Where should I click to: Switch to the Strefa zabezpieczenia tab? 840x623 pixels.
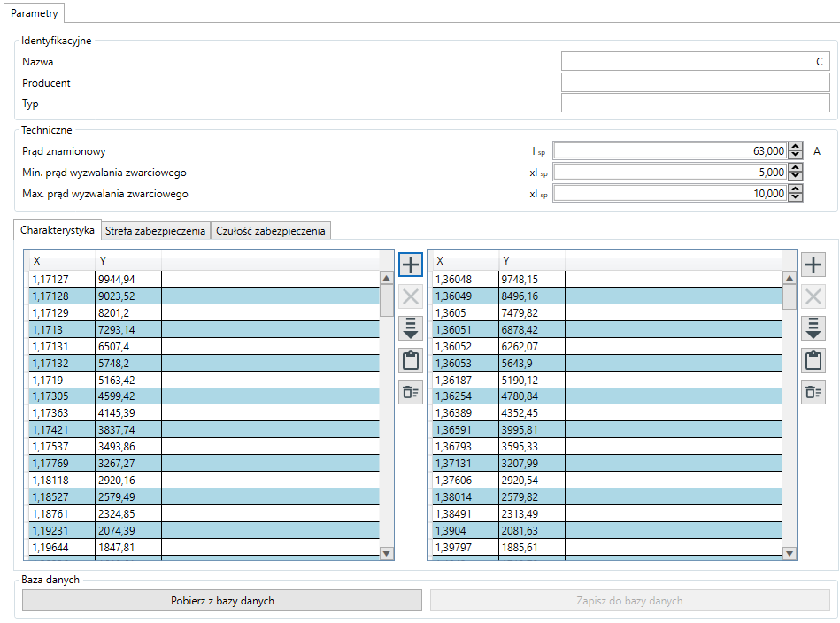(x=156, y=231)
